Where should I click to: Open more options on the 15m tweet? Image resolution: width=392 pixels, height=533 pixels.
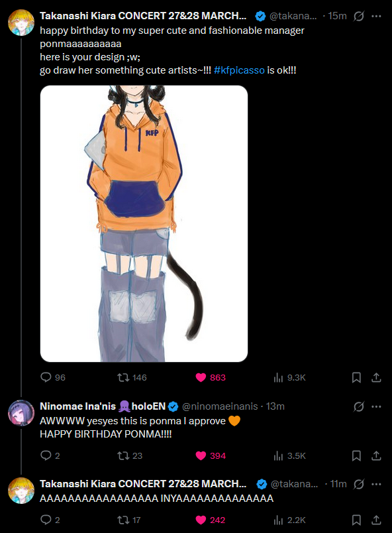tap(376, 16)
